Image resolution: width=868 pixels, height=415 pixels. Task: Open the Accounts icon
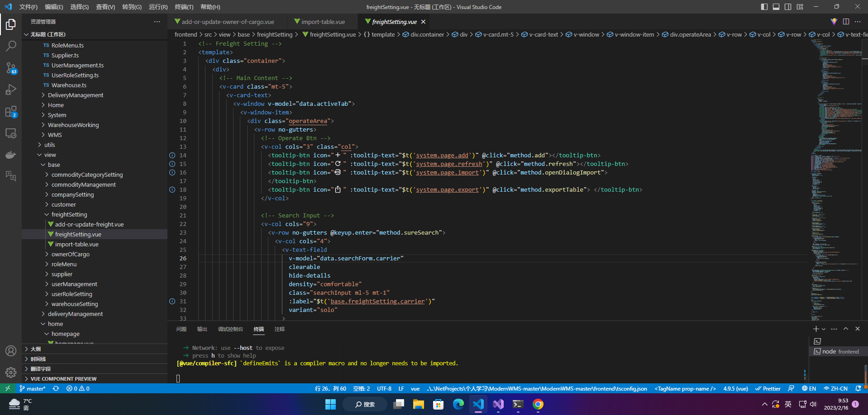pyautogui.click(x=11, y=351)
